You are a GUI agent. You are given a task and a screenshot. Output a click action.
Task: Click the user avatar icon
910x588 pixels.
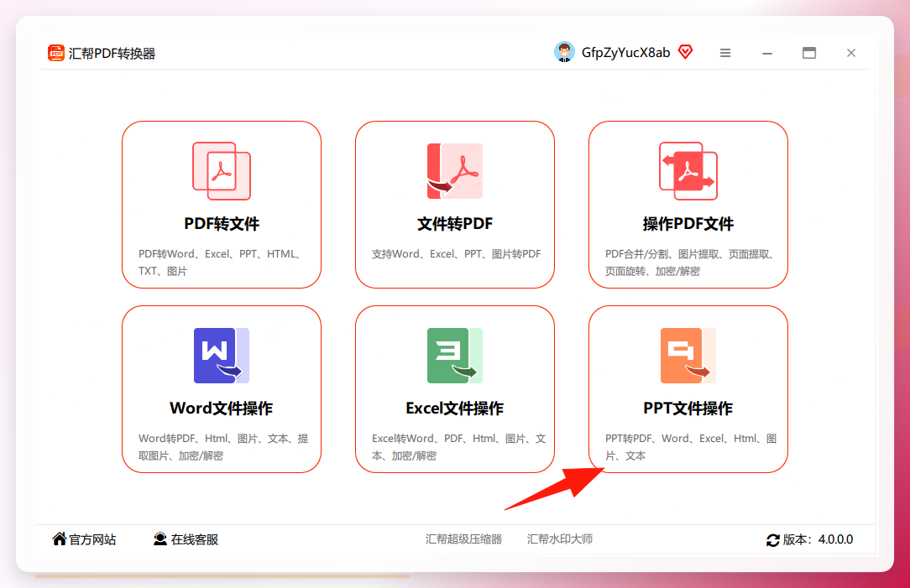[x=564, y=52]
